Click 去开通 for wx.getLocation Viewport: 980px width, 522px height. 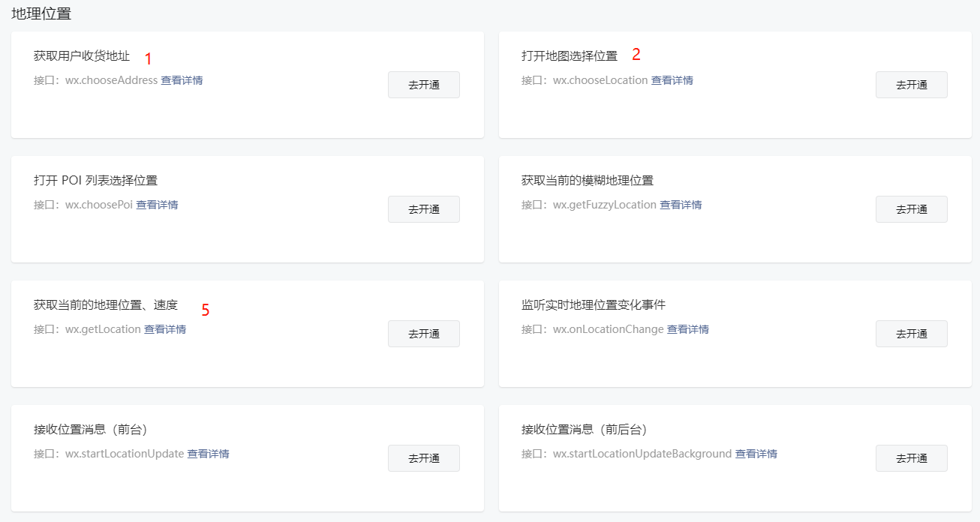423,333
